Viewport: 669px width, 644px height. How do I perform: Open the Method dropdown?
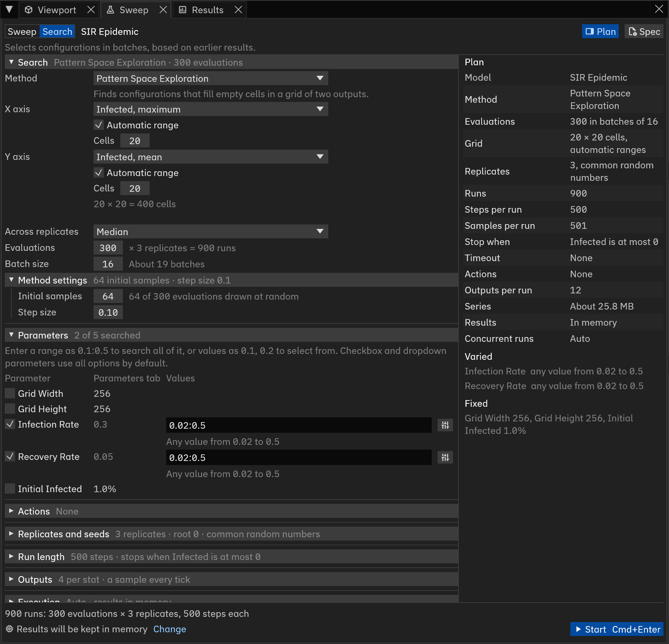[211, 78]
